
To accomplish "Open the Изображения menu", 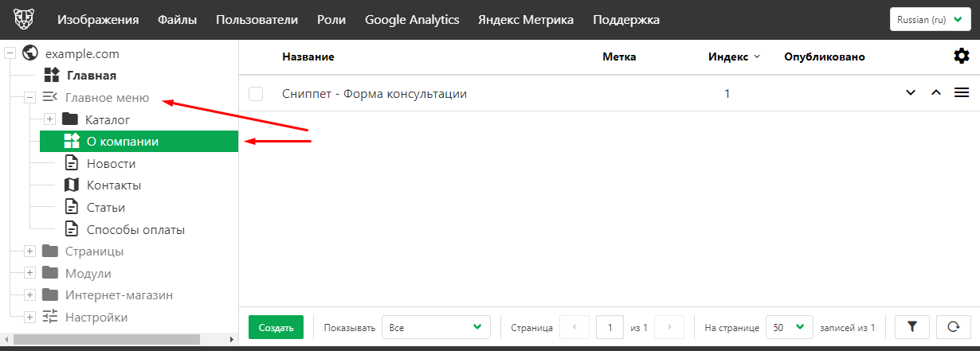I will [98, 20].
